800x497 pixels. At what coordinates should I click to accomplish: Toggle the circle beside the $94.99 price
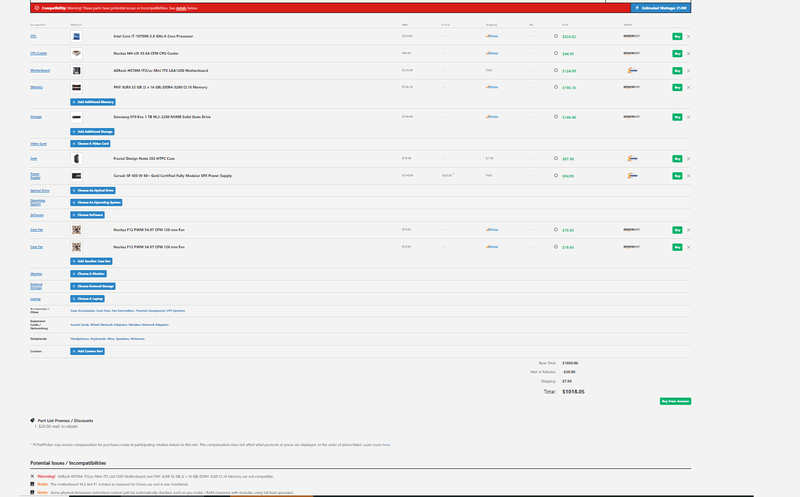pyautogui.click(x=556, y=176)
